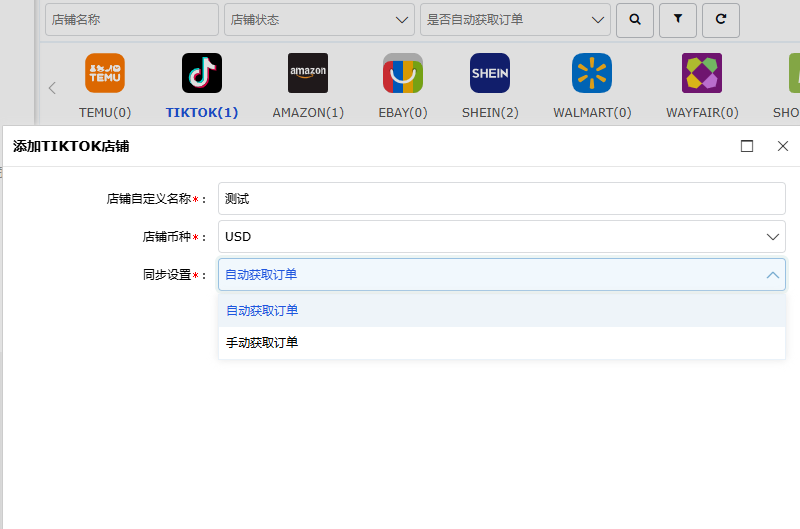The width and height of the screenshot is (800, 529).
Task: Switch to the SHEIN platform icon
Action: [490, 73]
